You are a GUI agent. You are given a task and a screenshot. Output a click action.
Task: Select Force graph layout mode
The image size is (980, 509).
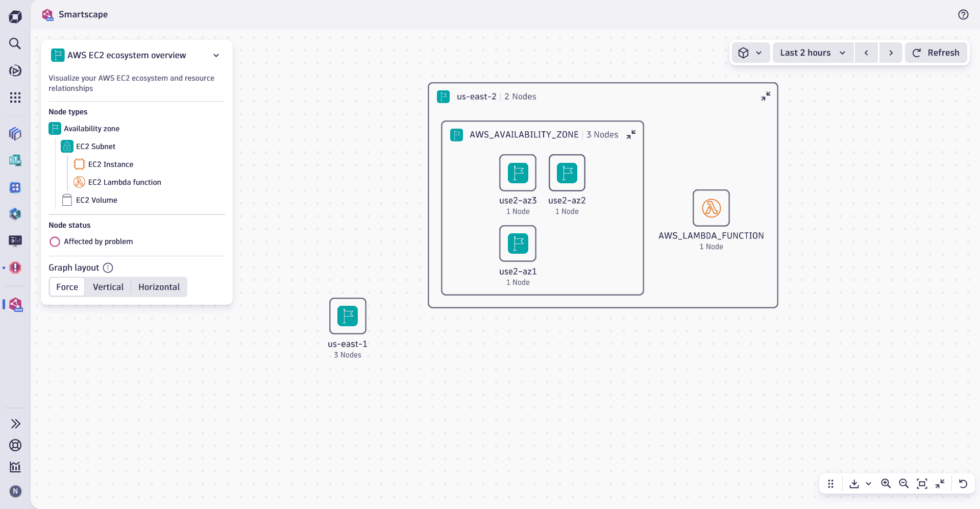pyautogui.click(x=67, y=287)
